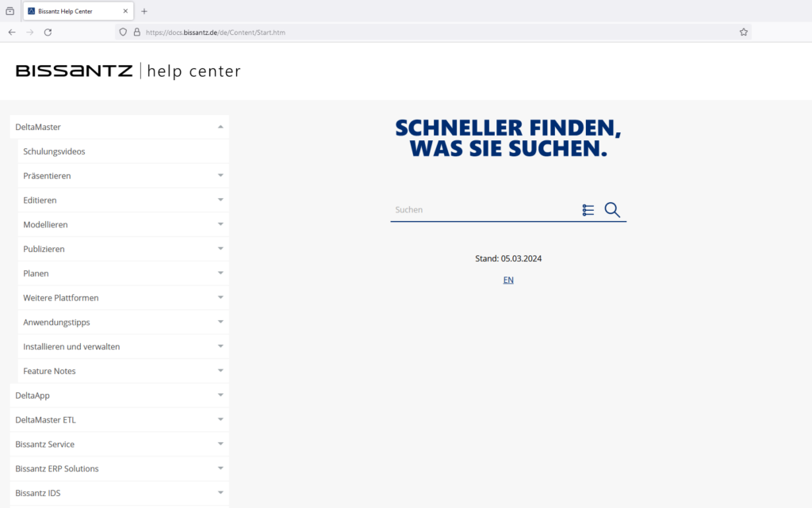Image resolution: width=812 pixels, height=508 pixels.
Task: Toggle the Feature Notes section open
Action: pos(220,370)
